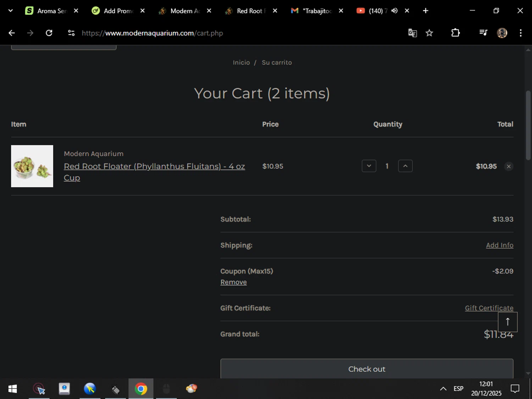The height and width of the screenshot is (399, 532).
Task: Open the Extensions puzzle icon
Action: pyautogui.click(x=455, y=33)
